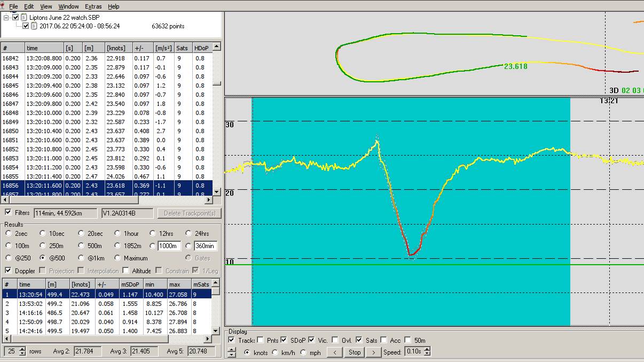Click the app icon left of File menu
The image size is (644, 362).
3,6
